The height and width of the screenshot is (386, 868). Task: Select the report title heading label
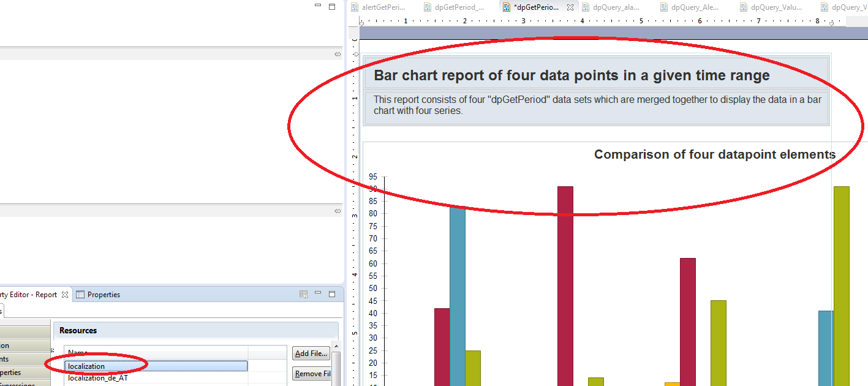tap(571, 75)
